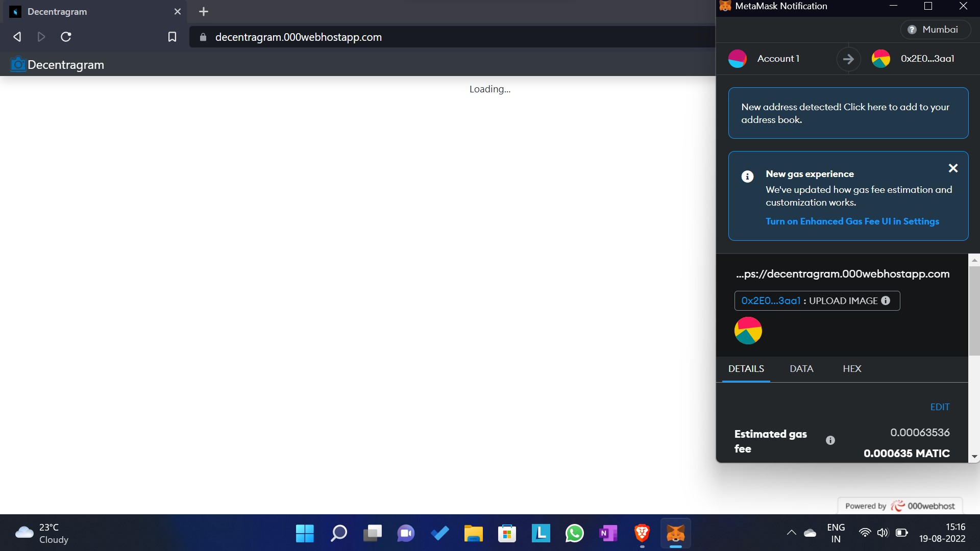
Task: Click the scrollbar down arrow in MetaMask
Action: pos(974,457)
